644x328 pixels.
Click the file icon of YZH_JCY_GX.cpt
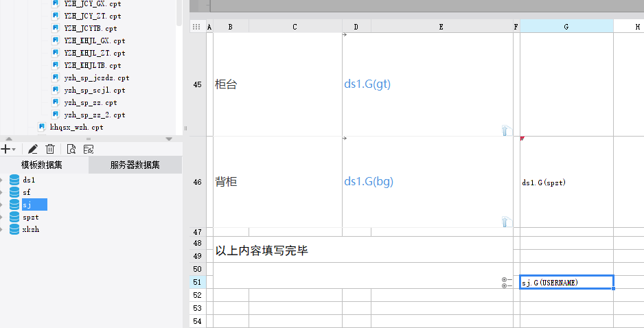[56, 3]
